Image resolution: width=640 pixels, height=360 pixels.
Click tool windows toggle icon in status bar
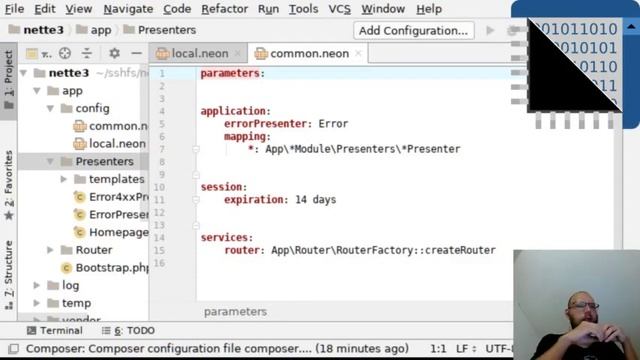point(13,349)
